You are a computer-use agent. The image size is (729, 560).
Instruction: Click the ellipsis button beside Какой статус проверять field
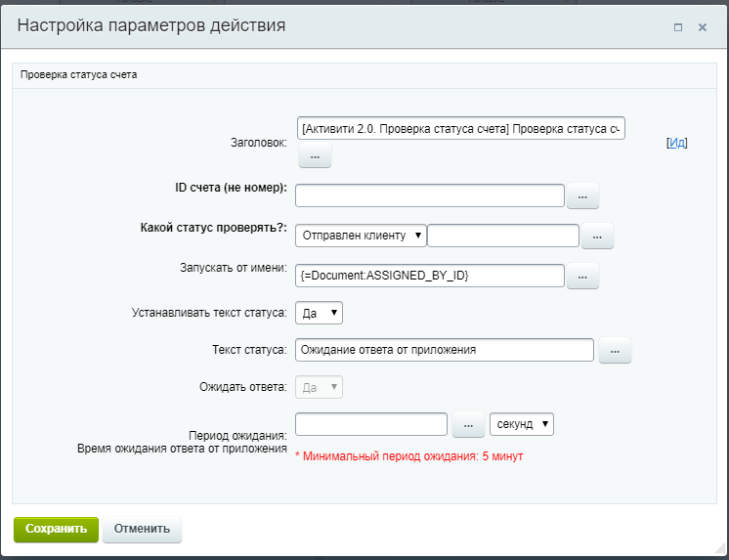(x=597, y=236)
